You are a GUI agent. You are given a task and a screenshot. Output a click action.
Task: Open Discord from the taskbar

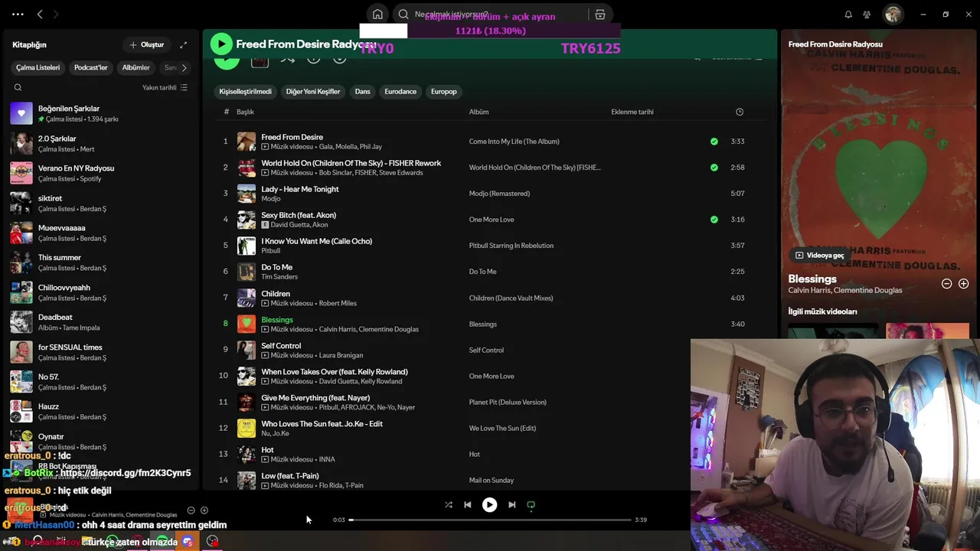[188, 542]
